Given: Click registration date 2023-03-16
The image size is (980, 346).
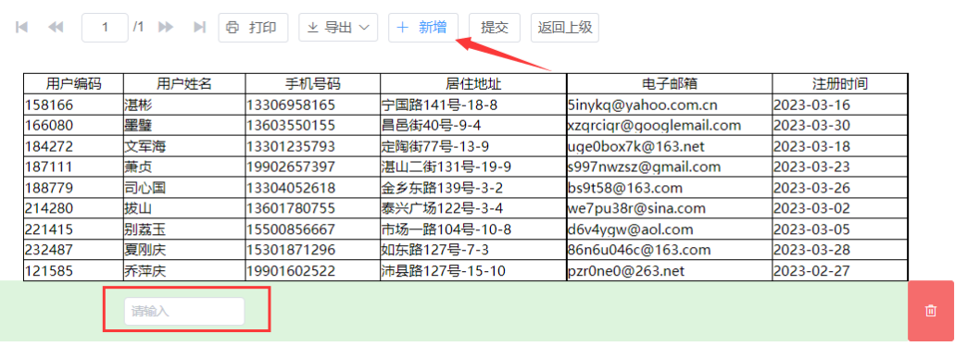Looking at the screenshot, I should click(x=839, y=105).
